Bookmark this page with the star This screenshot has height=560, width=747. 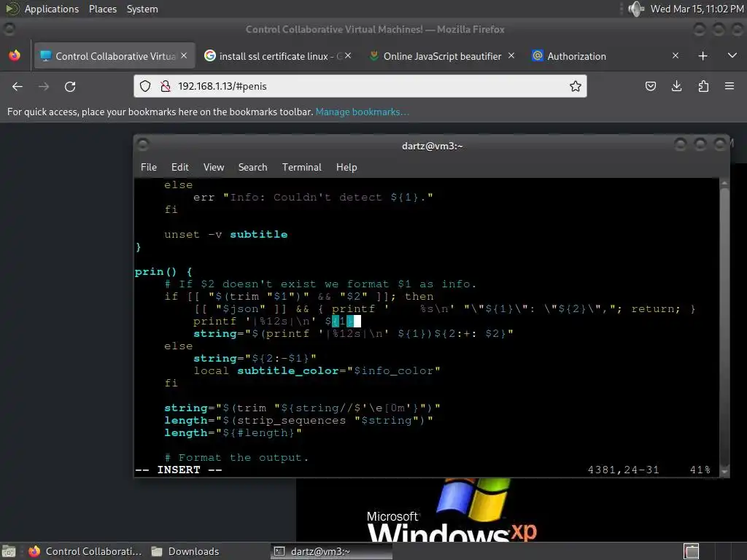point(575,86)
